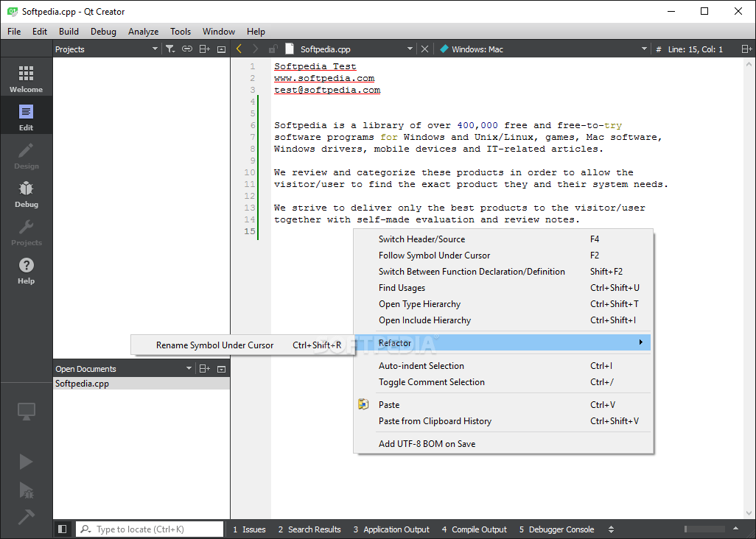Open the Tools menu
Screen dimensions: 756x539
[x=181, y=31]
